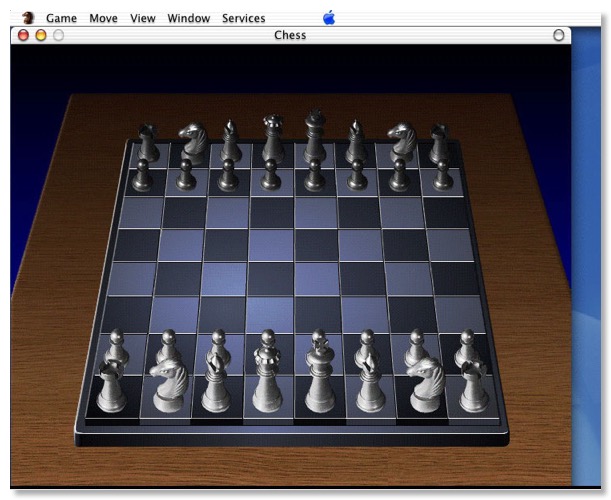
Task: Select the white pawn in front of the king
Action: (319, 336)
